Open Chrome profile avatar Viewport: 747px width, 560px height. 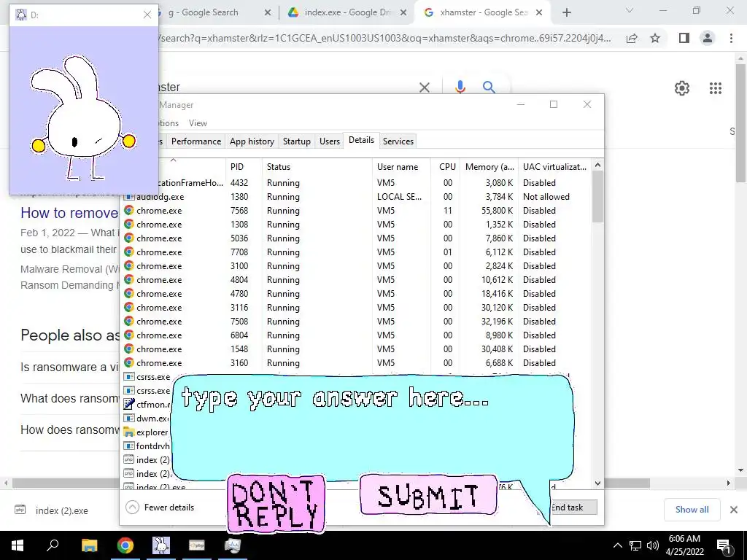click(x=708, y=38)
